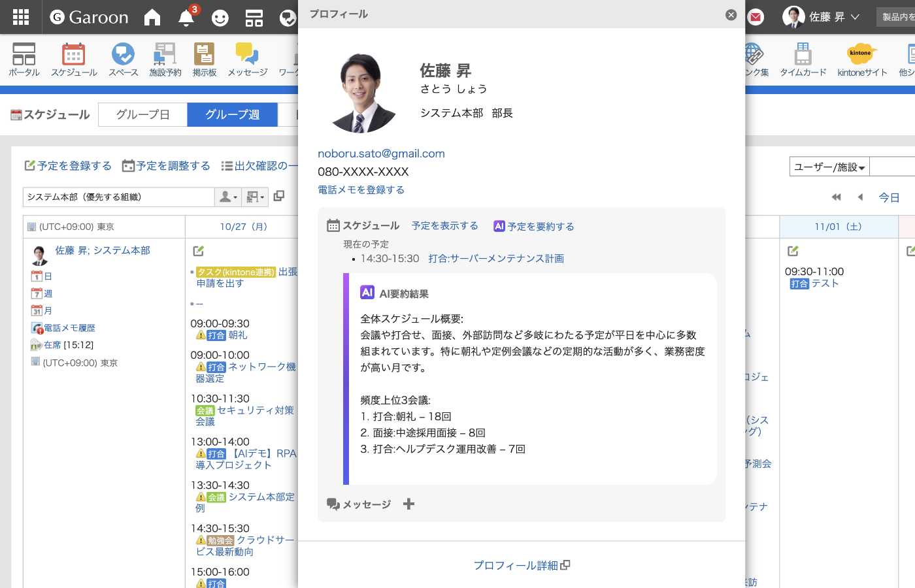This screenshot has width=915, height=588.
Task: Expand the user selection dropdown beside organization field
Action: pyautogui.click(x=228, y=197)
